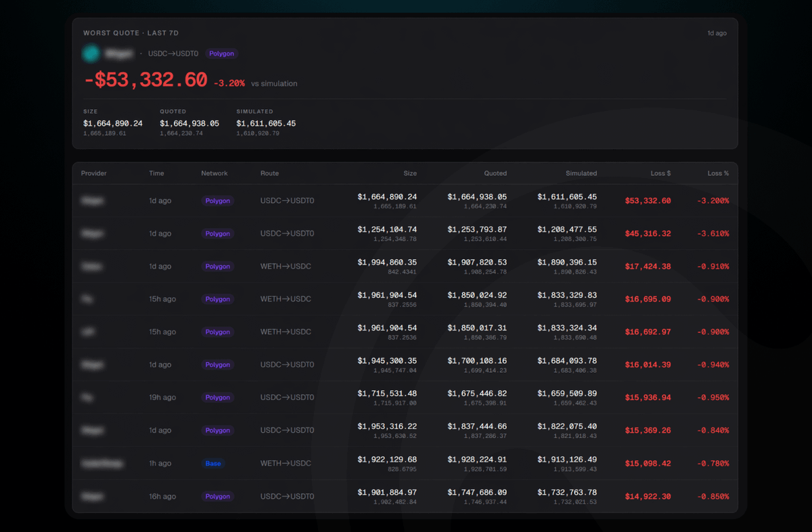Click the SIMULATED label in the card
Viewport: 812px width, 532px height.
point(254,112)
